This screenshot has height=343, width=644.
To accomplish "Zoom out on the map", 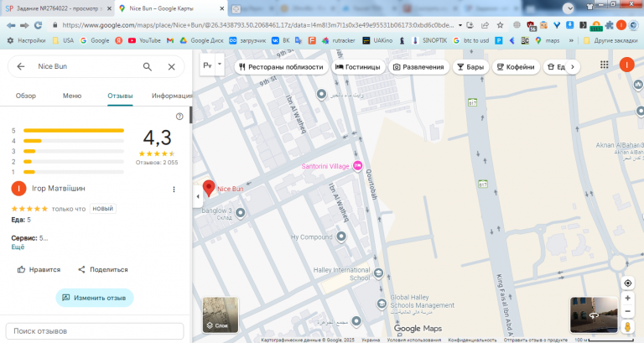I will [627, 311].
